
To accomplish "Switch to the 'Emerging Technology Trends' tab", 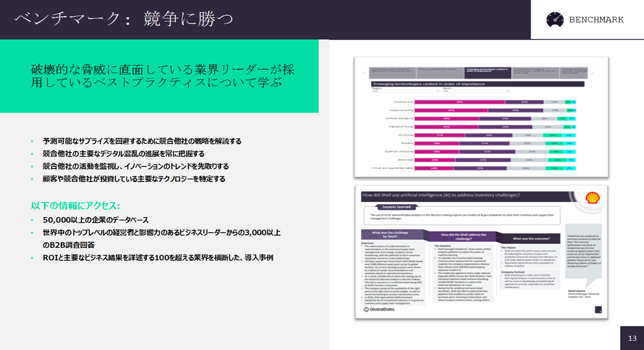I will (x=439, y=72).
